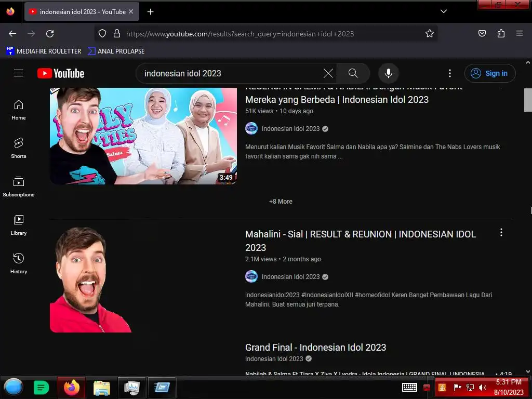Image resolution: width=532 pixels, height=399 pixels.
Task: Save page to Pocket
Action: click(x=482, y=34)
